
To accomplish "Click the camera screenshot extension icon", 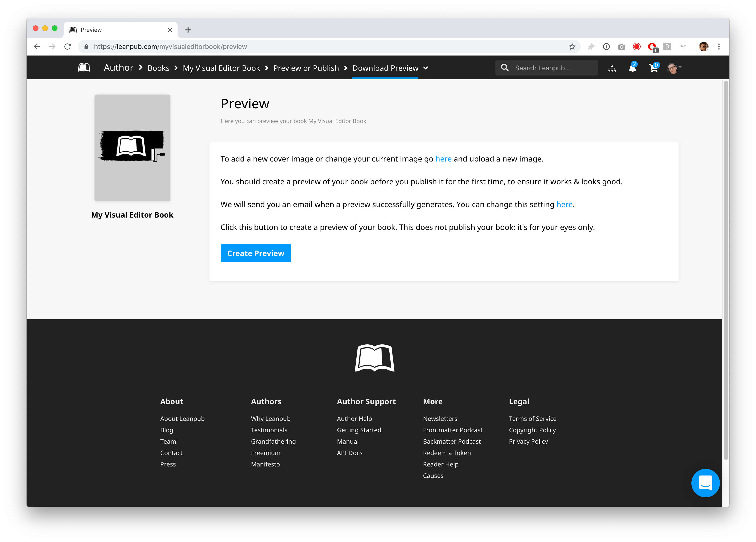I will coord(621,47).
